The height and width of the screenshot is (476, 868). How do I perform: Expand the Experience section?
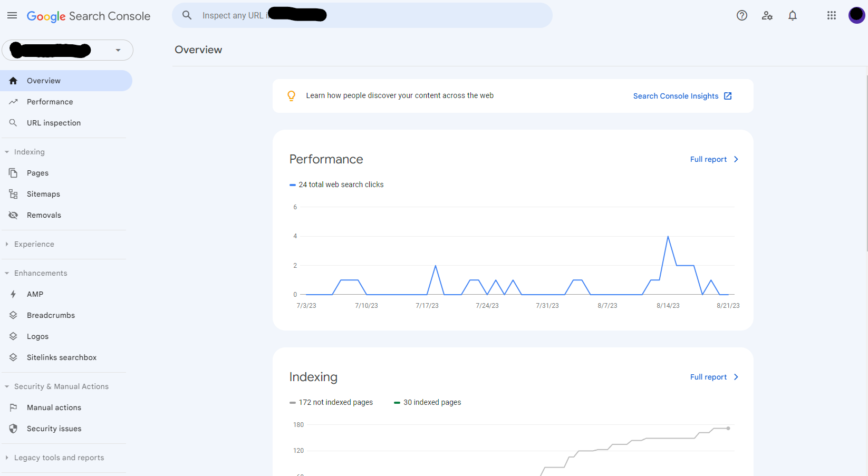(7, 244)
